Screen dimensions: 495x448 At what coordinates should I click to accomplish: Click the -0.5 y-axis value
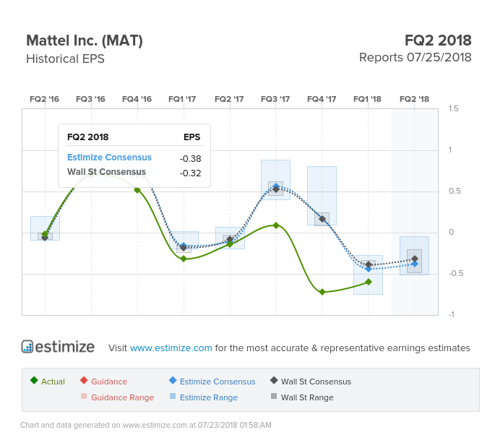coord(456,273)
